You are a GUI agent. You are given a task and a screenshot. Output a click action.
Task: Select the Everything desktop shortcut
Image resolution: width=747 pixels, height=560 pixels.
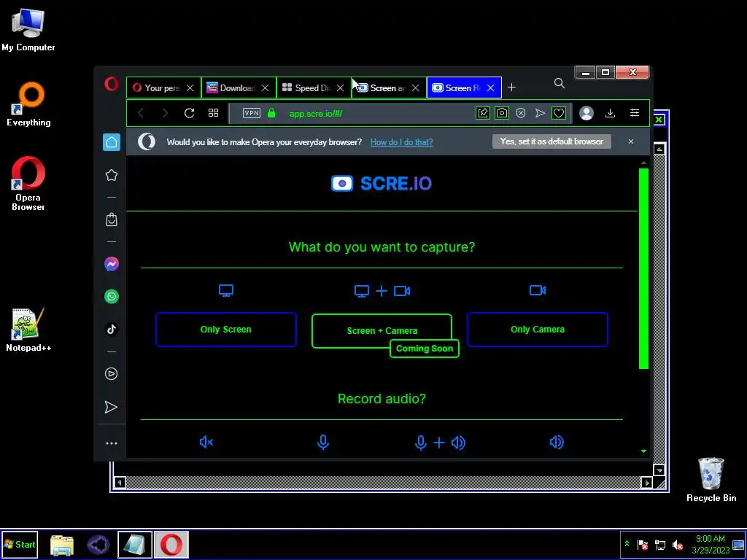(x=28, y=104)
